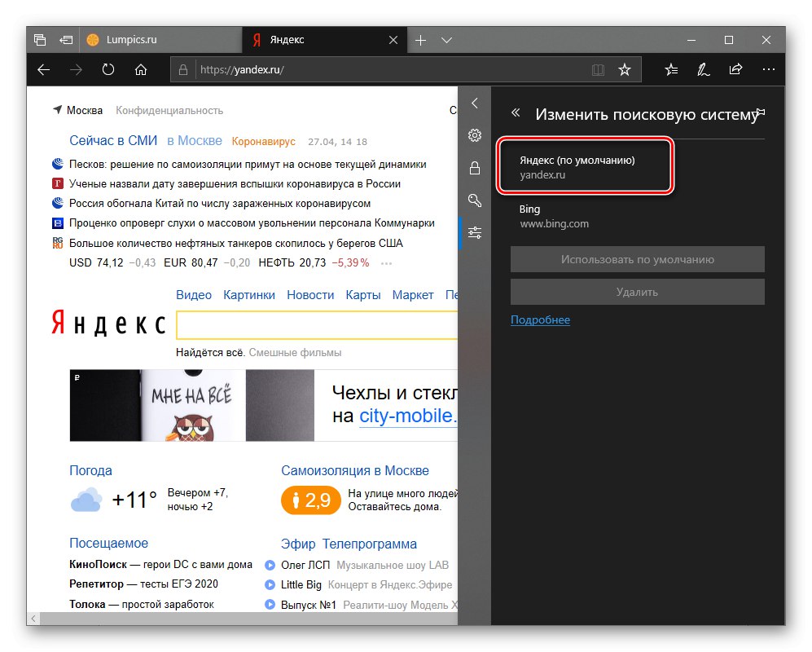Open the Песков самоизоляция news headline

pyautogui.click(x=248, y=165)
